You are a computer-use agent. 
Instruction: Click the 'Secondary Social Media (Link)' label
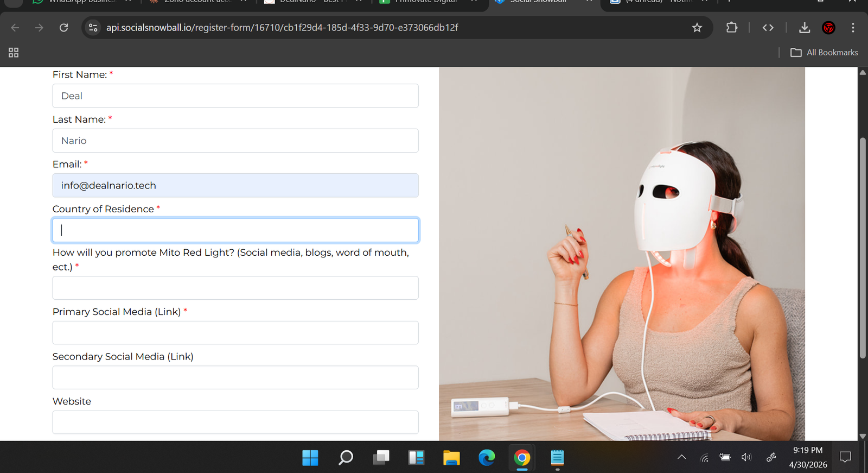click(123, 357)
